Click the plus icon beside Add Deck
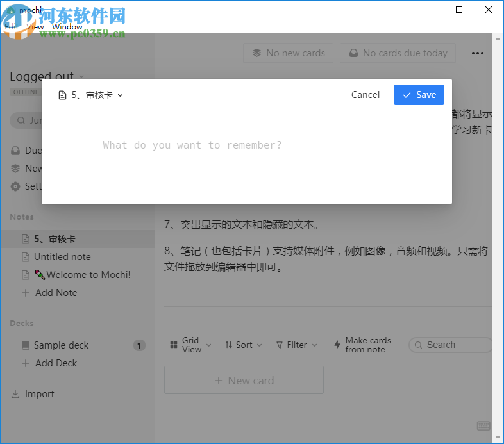 (26, 363)
